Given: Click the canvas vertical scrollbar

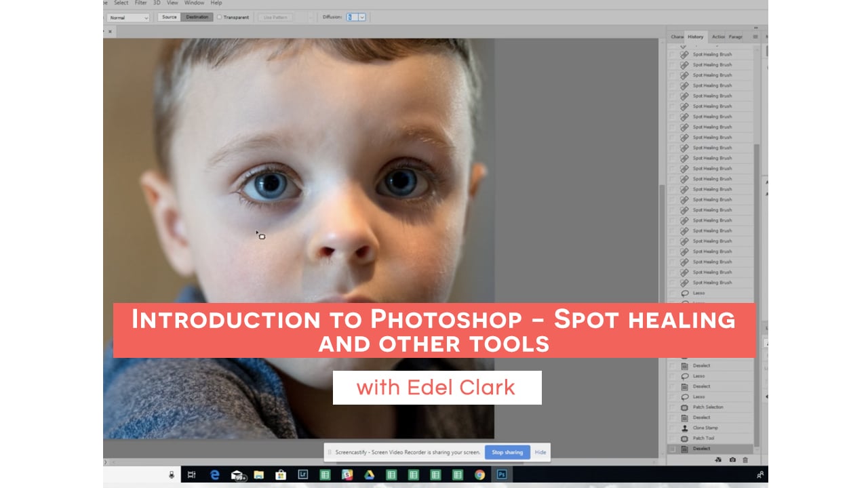Looking at the screenshot, I should point(661,319).
